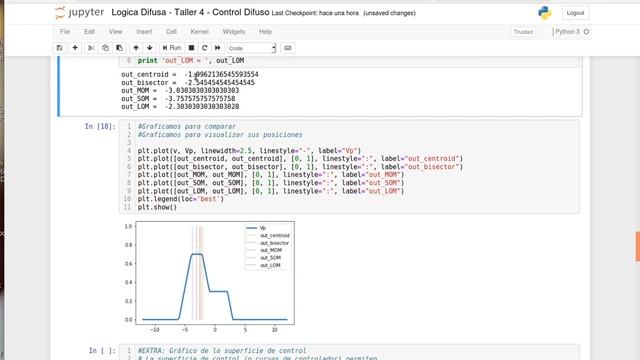The image size is (640, 360).
Task: Open the View menu
Action: tap(116, 31)
